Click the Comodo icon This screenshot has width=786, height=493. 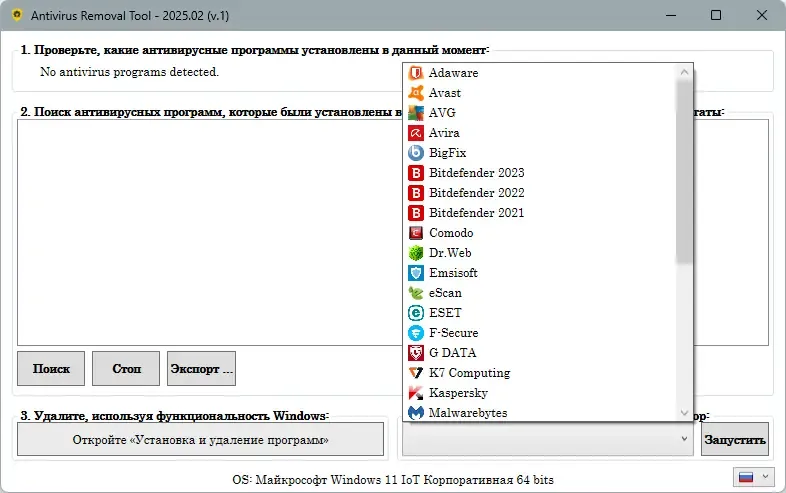click(416, 233)
